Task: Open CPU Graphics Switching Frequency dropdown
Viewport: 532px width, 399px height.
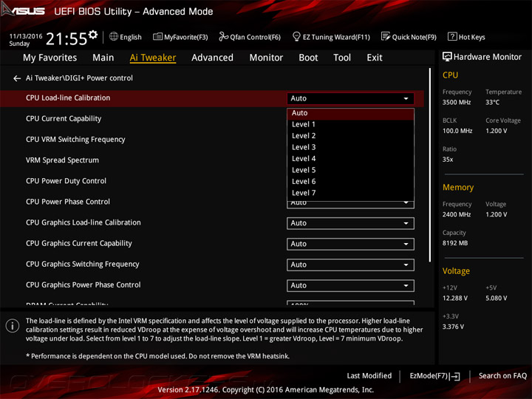Action: click(350, 265)
